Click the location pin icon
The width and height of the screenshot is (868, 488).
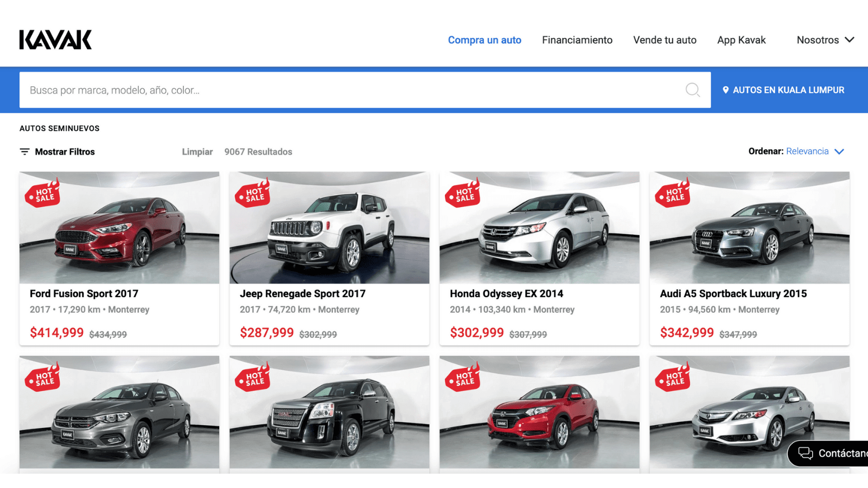click(x=725, y=90)
